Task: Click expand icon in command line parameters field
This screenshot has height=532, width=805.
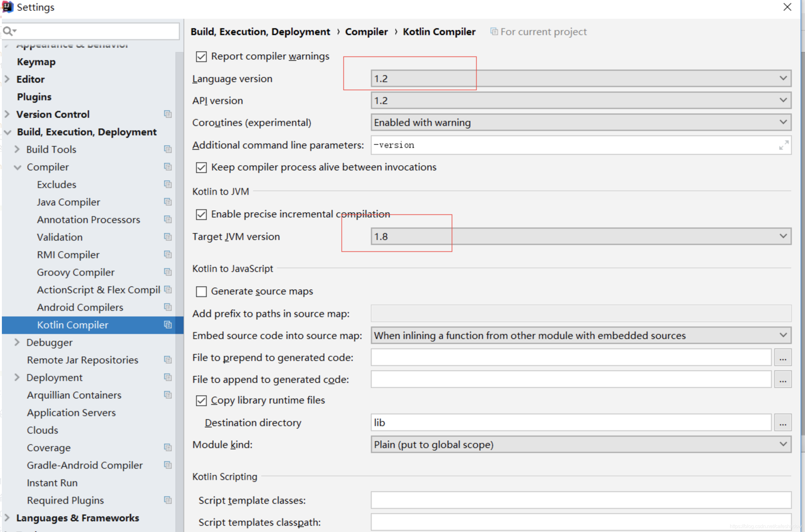Action: coord(783,145)
